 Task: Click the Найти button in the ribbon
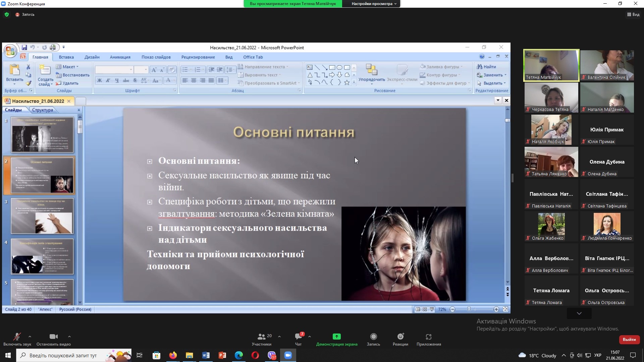click(487, 67)
